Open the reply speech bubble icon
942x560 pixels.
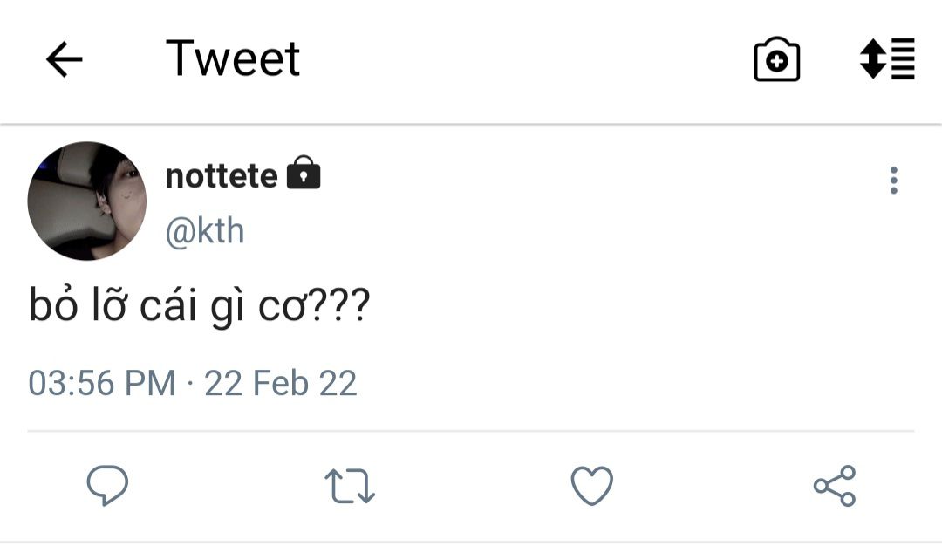(107, 485)
